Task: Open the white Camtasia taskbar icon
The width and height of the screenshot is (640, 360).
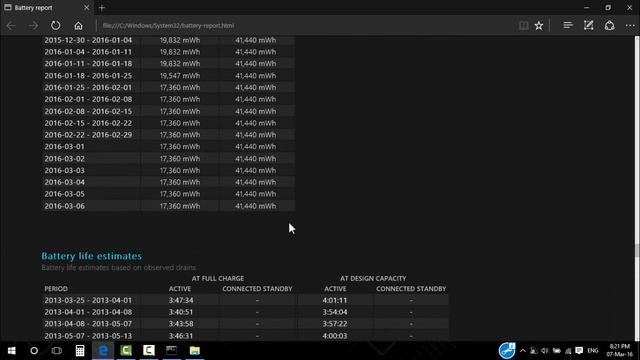Action: coord(149,351)
